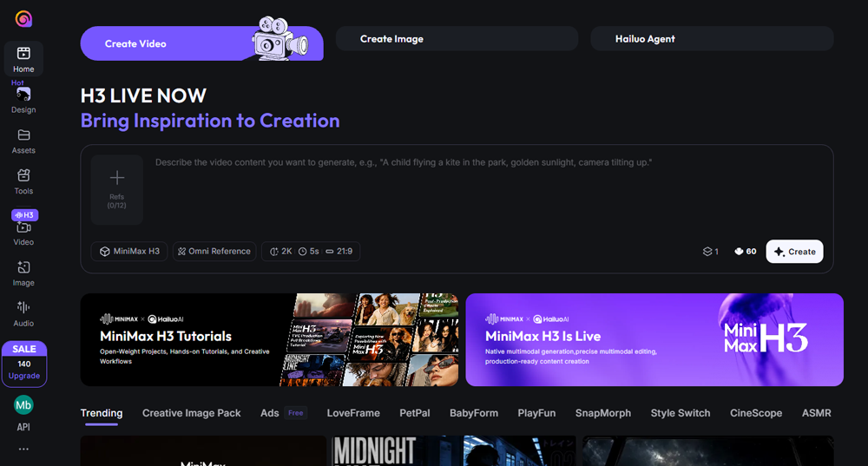868x466 pixels.
Task: Click the H3 badge above Video
Action: (25, 214)
